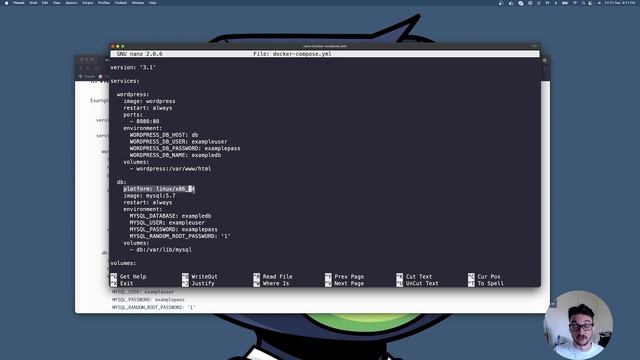The height and width of the screenshot is (360, 640).
Task: Click the 'Exit' nano shortcut
Action: (122, 283)
